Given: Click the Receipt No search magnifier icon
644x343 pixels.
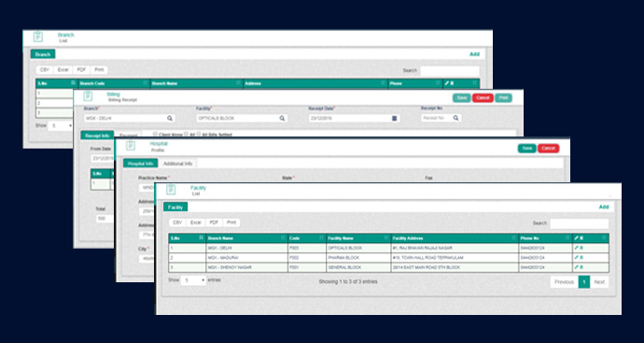Looking at the screenshot, I should pyautogui.click(x=455, y=118).
